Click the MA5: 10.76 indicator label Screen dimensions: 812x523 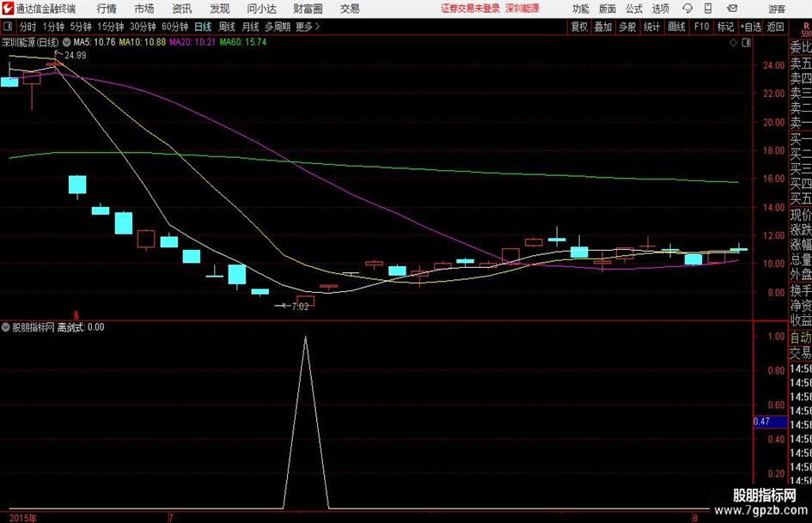coord(95,42)
